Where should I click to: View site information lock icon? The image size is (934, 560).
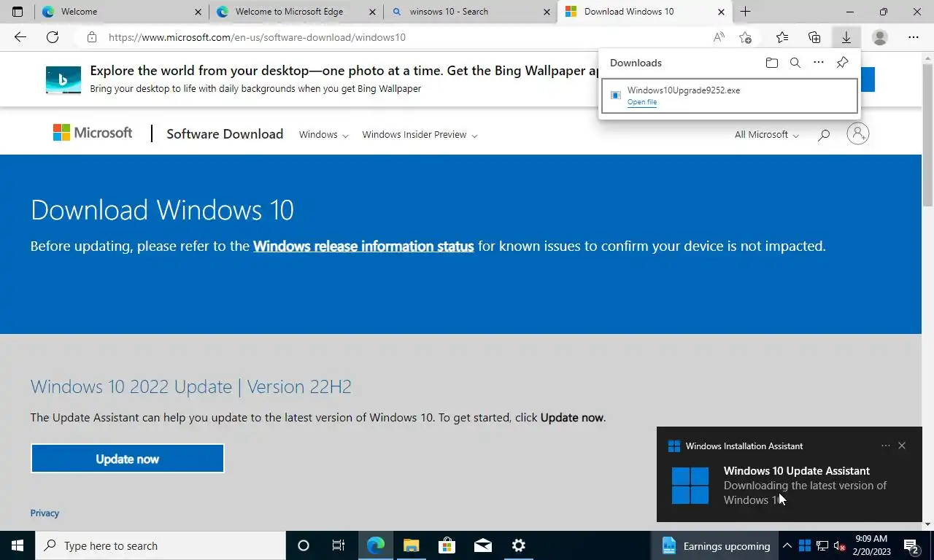coord(91,37)
